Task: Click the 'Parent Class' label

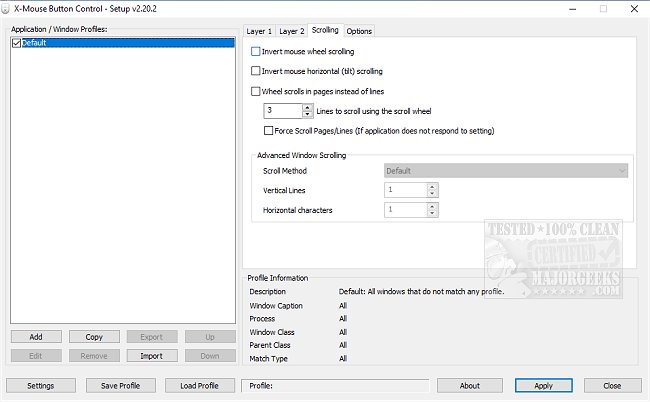Action: pyautogui.click(x=270, y=345)
